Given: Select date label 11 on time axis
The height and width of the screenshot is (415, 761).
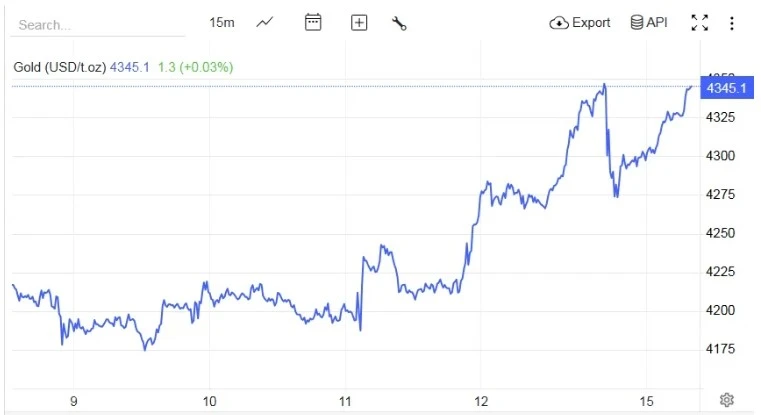Looking at the screenshot, I should [345, 401].
